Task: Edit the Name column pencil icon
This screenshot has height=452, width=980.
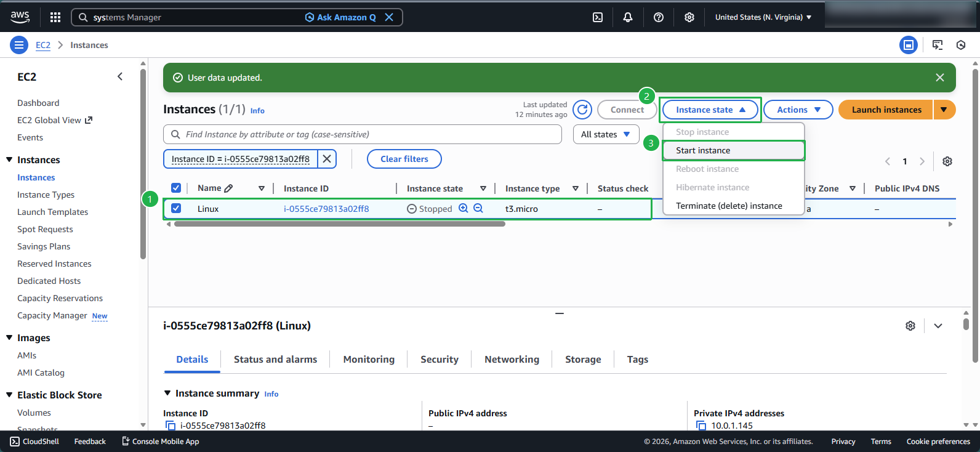Action: click(x=228, y=188)
